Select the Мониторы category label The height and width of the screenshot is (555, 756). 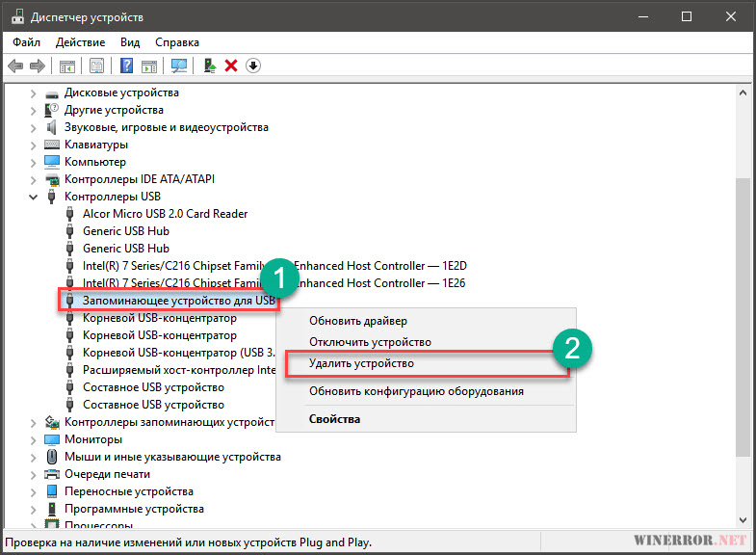(93, 439)
